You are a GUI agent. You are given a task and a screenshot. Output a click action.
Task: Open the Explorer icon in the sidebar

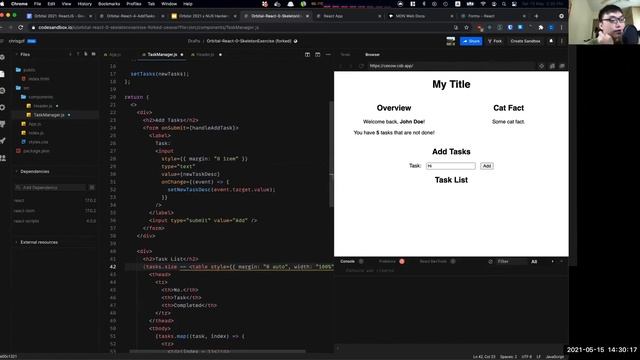coord(2,74)
